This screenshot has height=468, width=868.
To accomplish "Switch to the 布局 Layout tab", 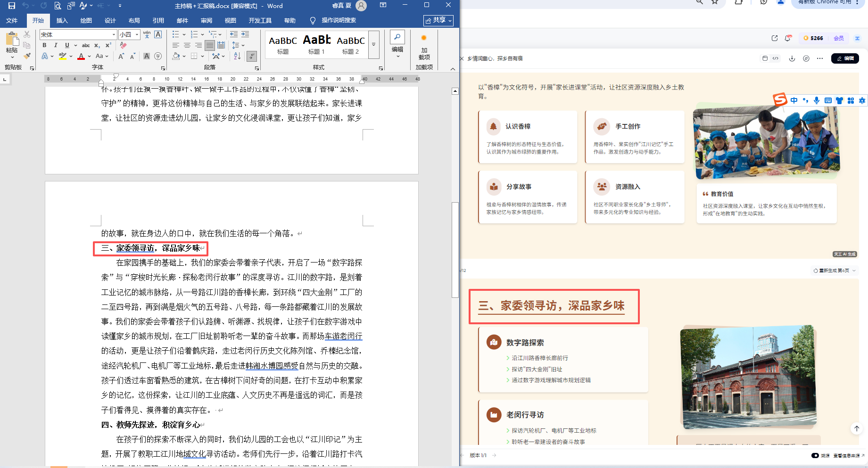I will (x=134, y=20).
